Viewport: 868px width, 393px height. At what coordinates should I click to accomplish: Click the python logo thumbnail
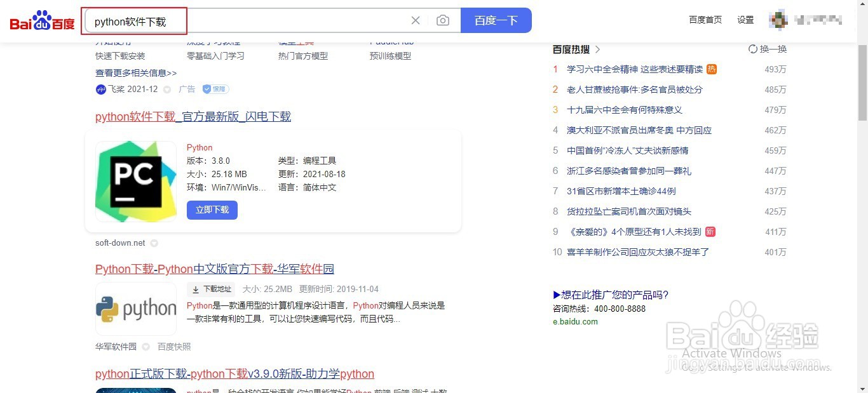point(136,309)
